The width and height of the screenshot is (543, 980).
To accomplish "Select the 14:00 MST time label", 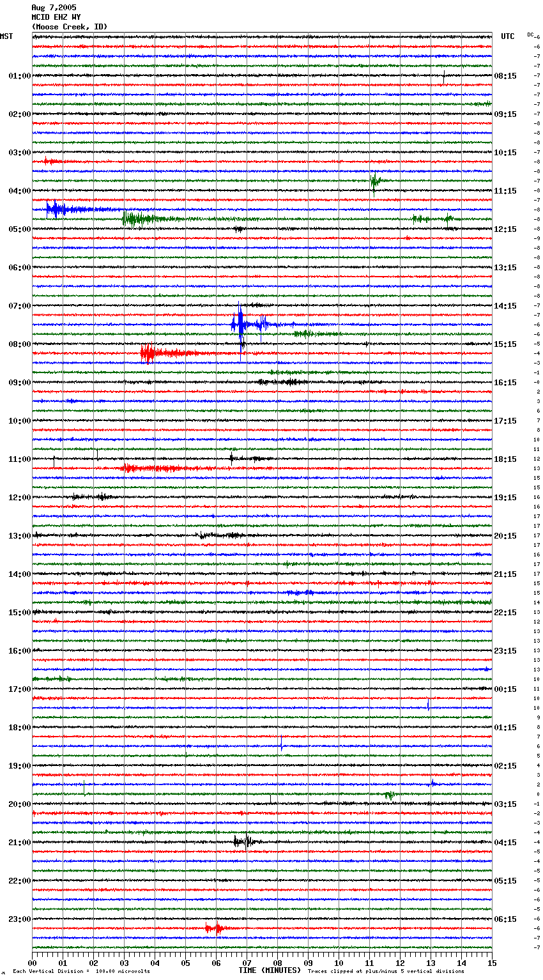I will pos(20,574).
